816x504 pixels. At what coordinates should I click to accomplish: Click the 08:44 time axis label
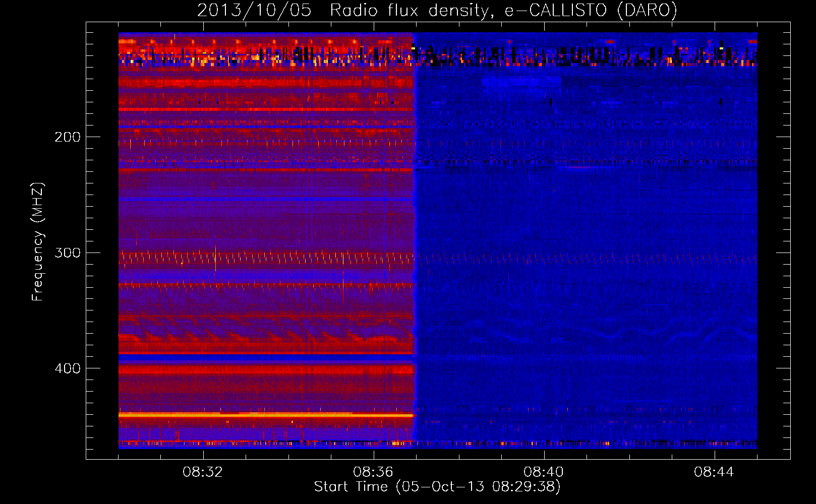714,472
